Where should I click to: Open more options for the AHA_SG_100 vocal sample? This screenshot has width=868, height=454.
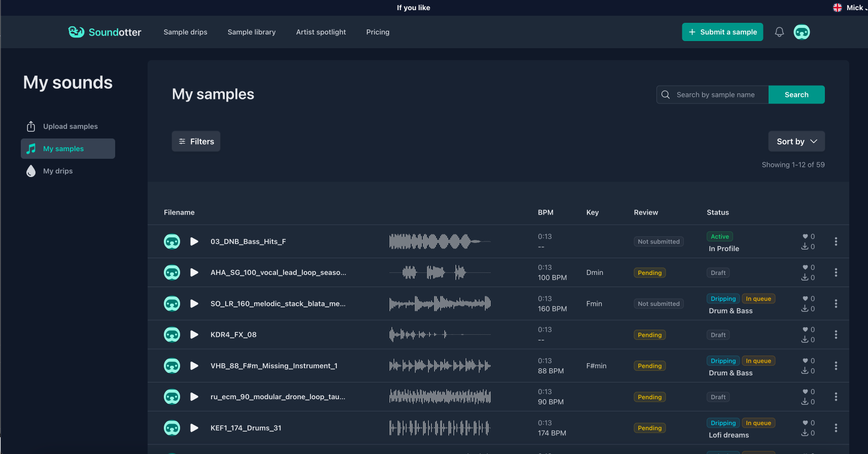836,272
